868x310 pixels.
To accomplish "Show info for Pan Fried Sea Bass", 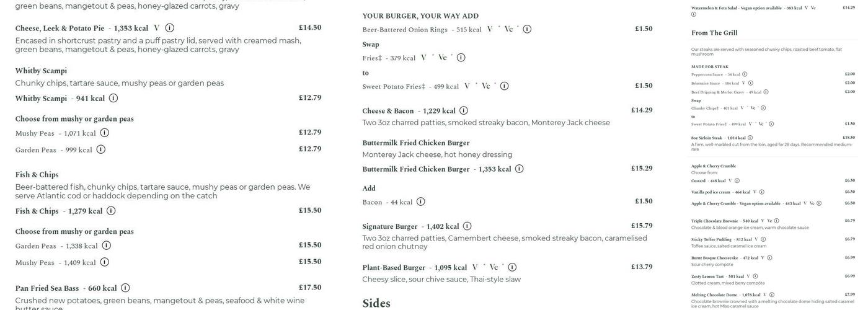I will [125, 288].
